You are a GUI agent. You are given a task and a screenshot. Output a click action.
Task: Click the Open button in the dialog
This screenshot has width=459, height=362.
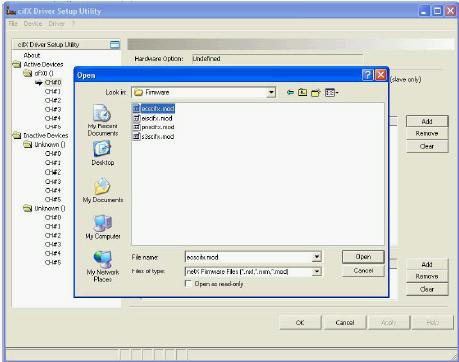[363, 257]
